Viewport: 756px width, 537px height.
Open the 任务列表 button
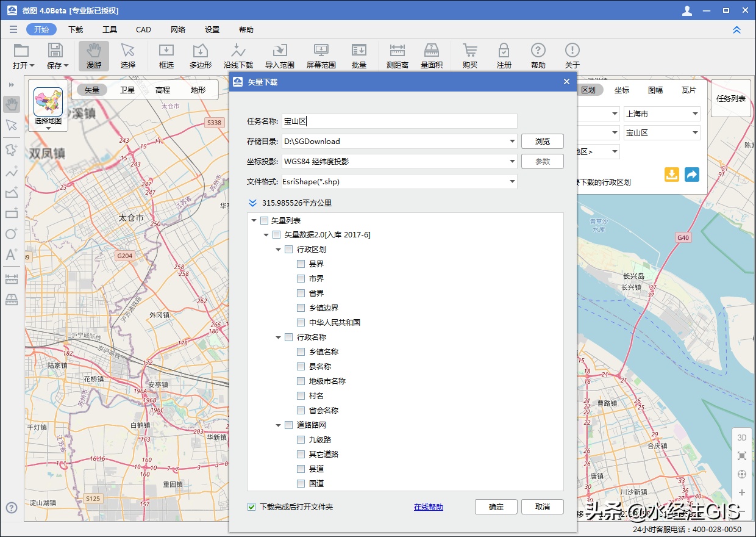coord(731,98)
